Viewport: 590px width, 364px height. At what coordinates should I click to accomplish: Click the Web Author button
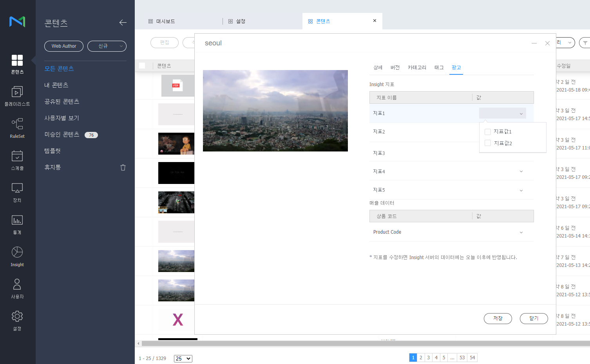click(x=64, y=46)
